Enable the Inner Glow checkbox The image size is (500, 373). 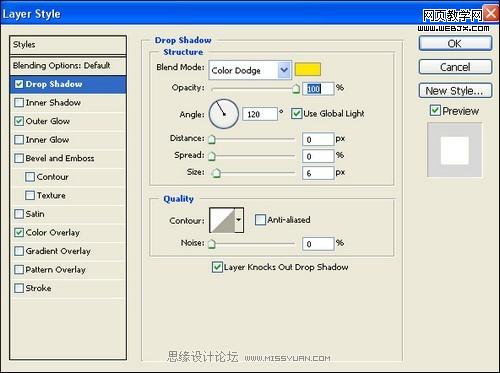point(19,139)
